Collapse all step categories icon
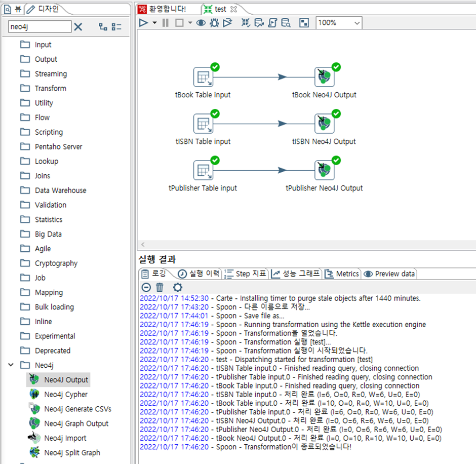Screen dimensions: 476x464 pyautogui.click(x=116, y=27)
